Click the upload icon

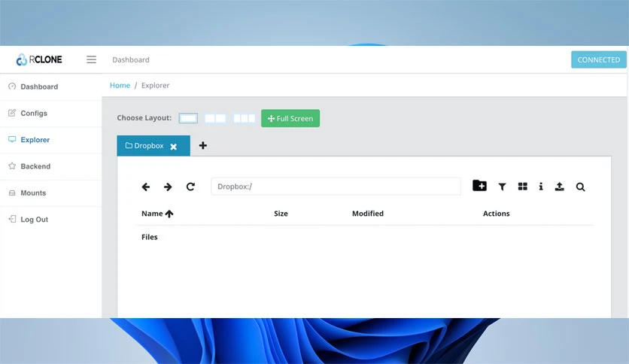coord(560,187)
